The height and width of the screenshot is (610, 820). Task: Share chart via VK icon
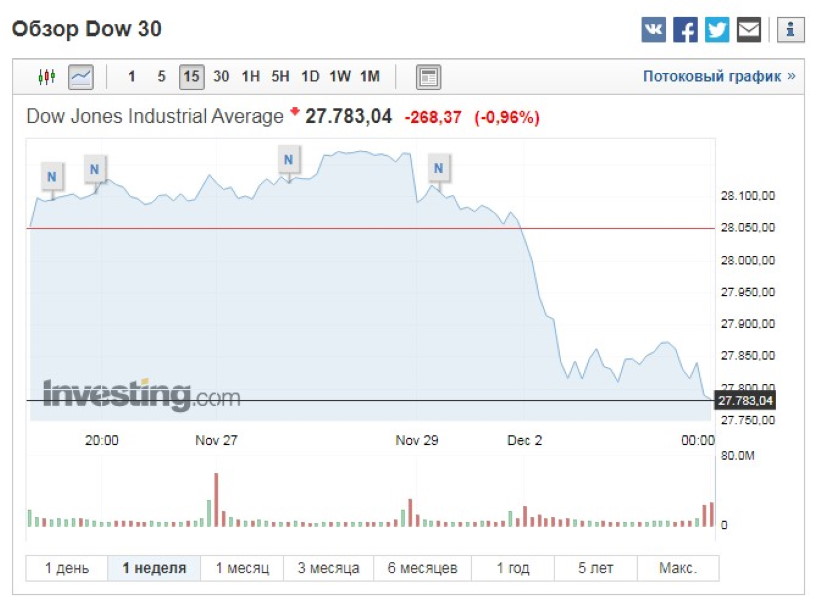pos(653,30)
